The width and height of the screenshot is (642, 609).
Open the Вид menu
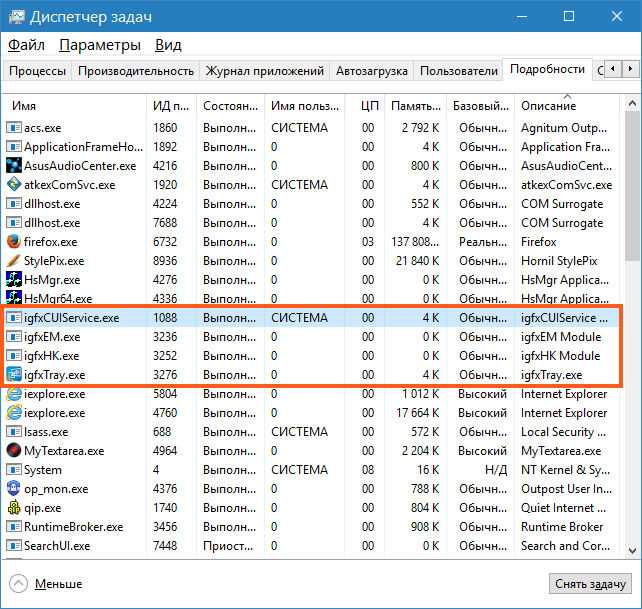click(x=168, y=45)
